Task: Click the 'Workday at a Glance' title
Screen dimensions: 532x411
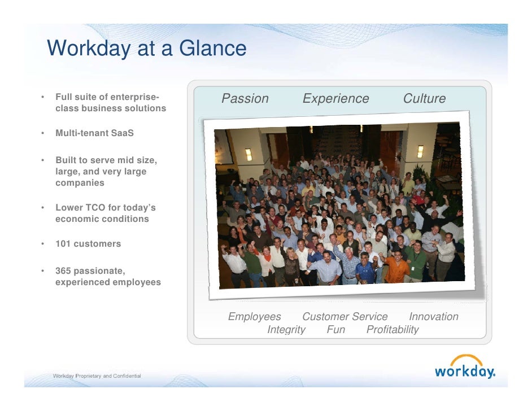Action: [x=147, y=48]
